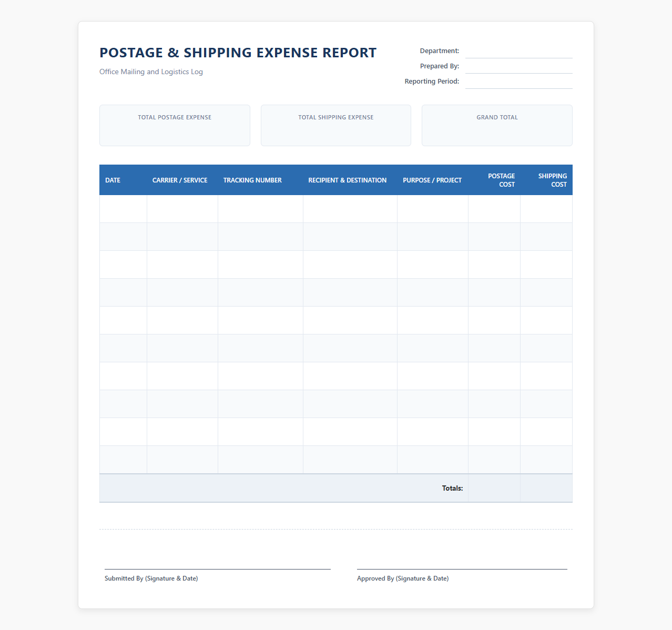This screenshot has height=630, width=672.
Task: Click the Prepared By input line
Action: 518,67
